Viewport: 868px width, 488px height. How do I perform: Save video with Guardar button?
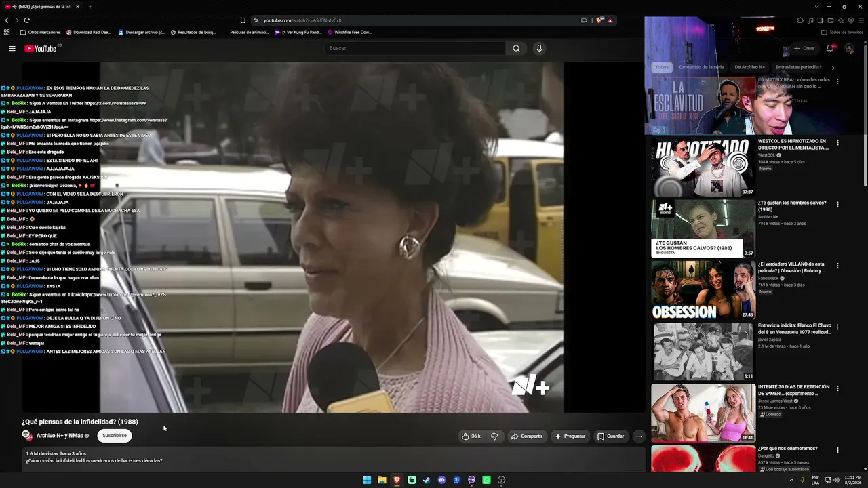pos(610,436)
